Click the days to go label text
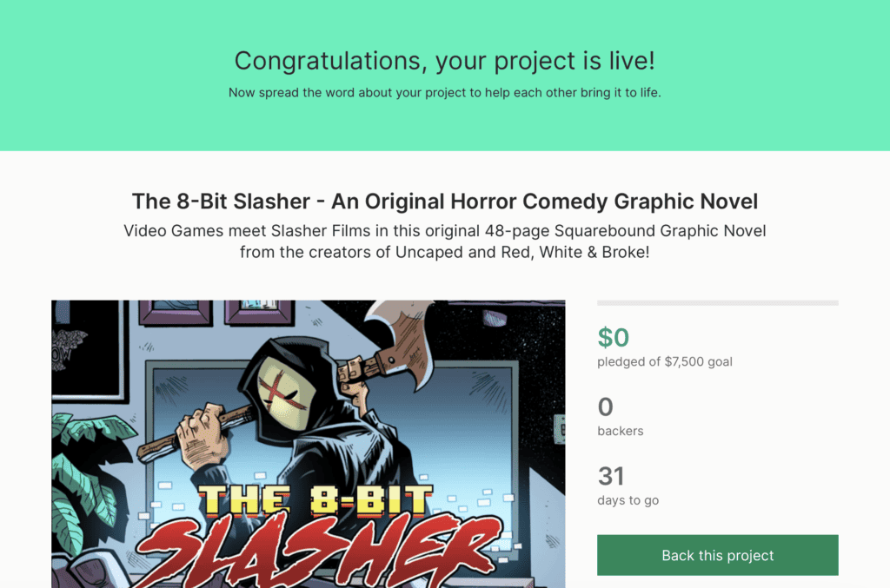 coord(628,500)
